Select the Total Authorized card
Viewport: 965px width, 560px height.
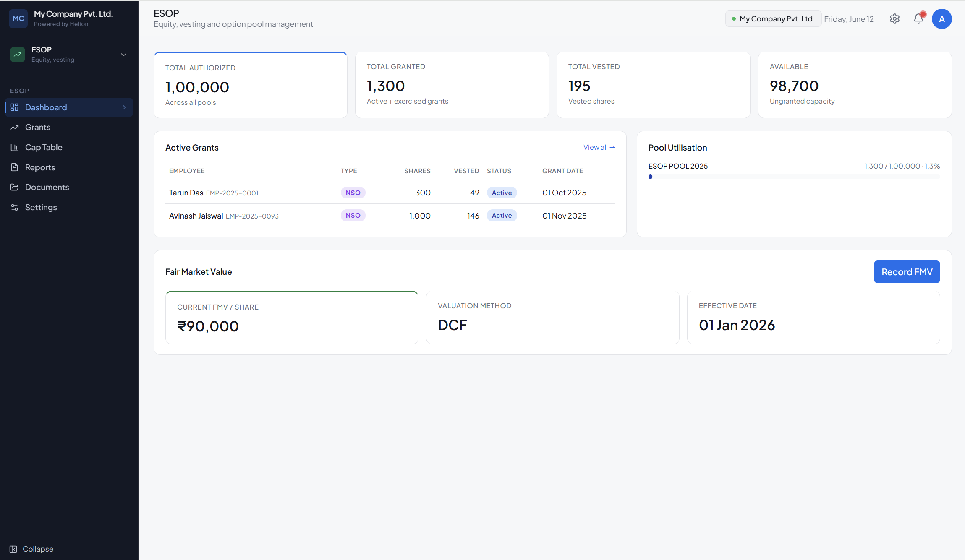(x=251, y=85)
